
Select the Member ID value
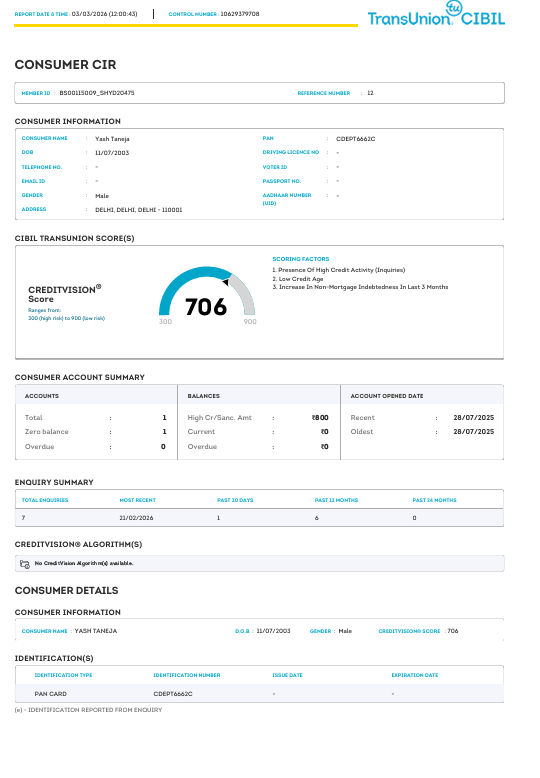coord(97,93)
